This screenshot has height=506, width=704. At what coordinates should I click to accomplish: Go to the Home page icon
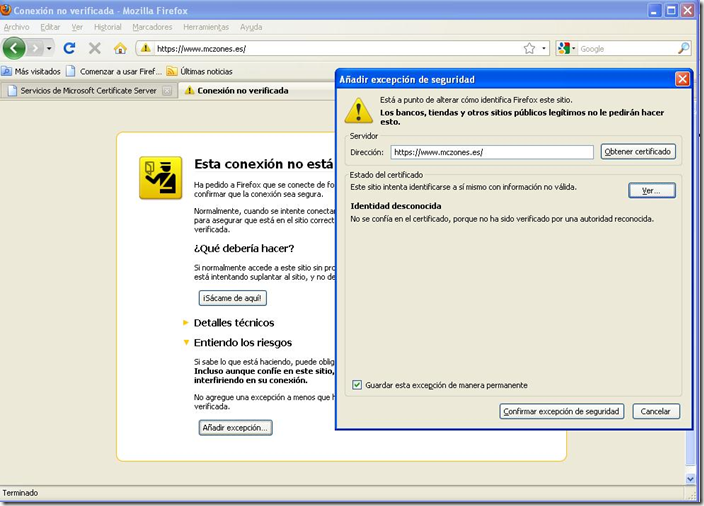tap(120, 48)
